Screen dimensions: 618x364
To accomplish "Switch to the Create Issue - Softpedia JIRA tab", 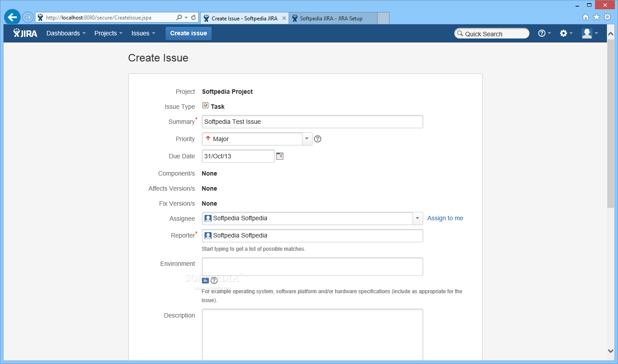I will click(244, 18).
